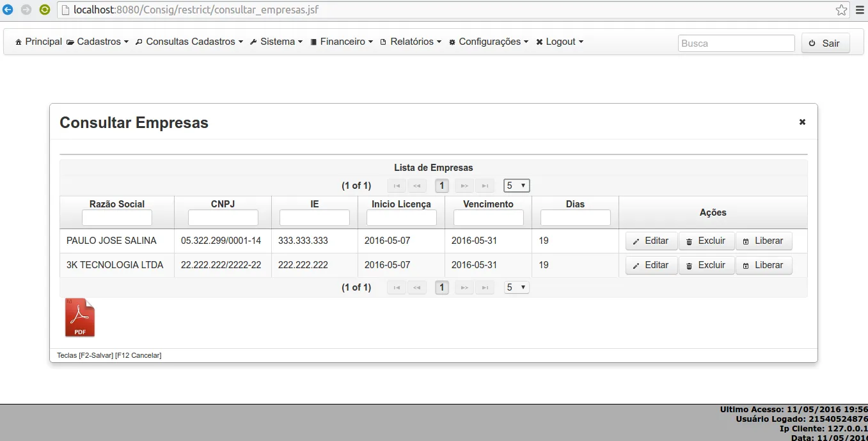
Task: Edit 3K TECNOLOGIA LTDA company
Action: (651, 266)
